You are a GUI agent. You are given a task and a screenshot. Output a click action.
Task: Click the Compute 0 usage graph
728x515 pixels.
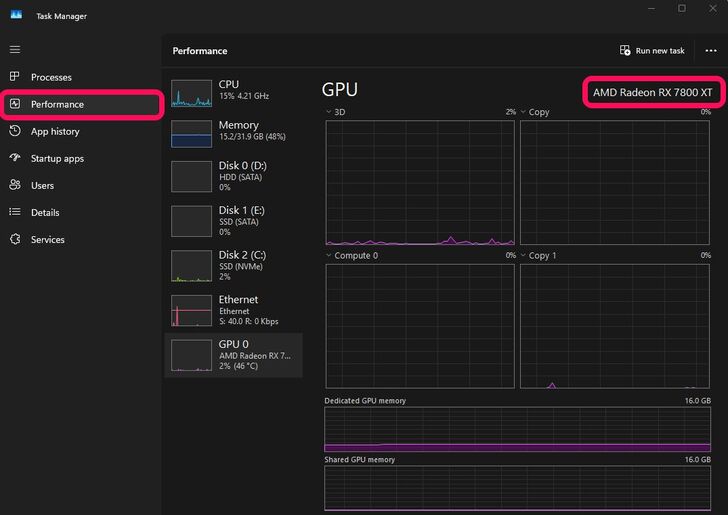pos(420,326)
